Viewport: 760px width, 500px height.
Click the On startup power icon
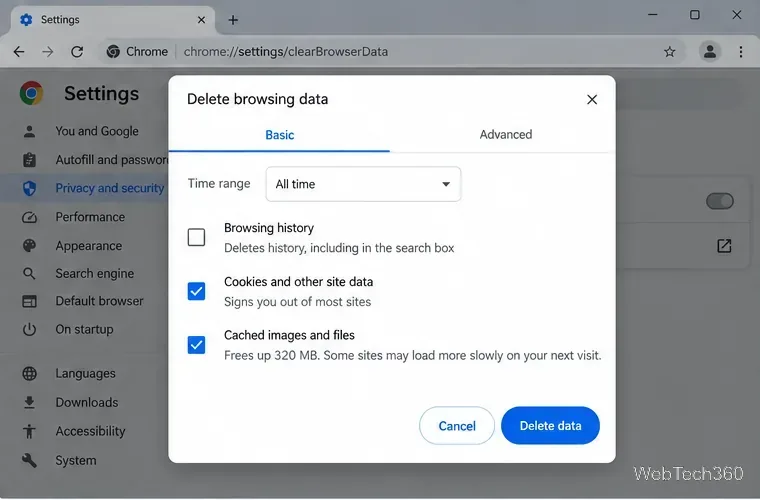29,329
